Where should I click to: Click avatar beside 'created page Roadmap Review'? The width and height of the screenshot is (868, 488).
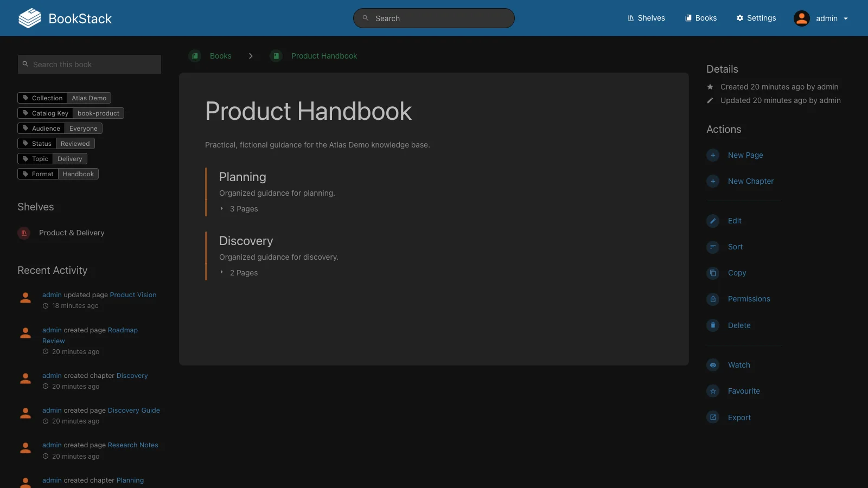click(x=25, y=333)
